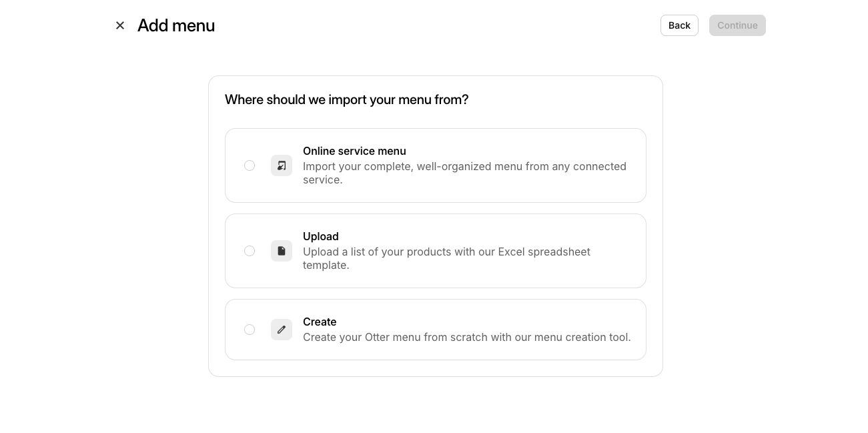Click the pencil icon beside Create option

pos(282,330)
